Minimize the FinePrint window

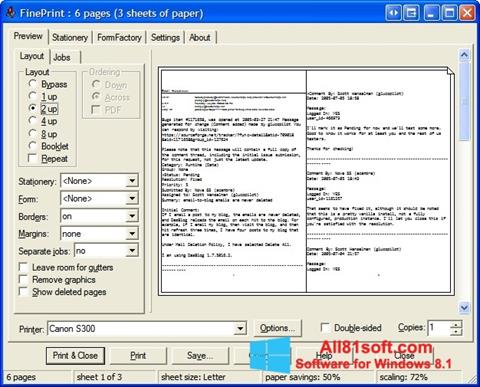[x=431, y=13]
